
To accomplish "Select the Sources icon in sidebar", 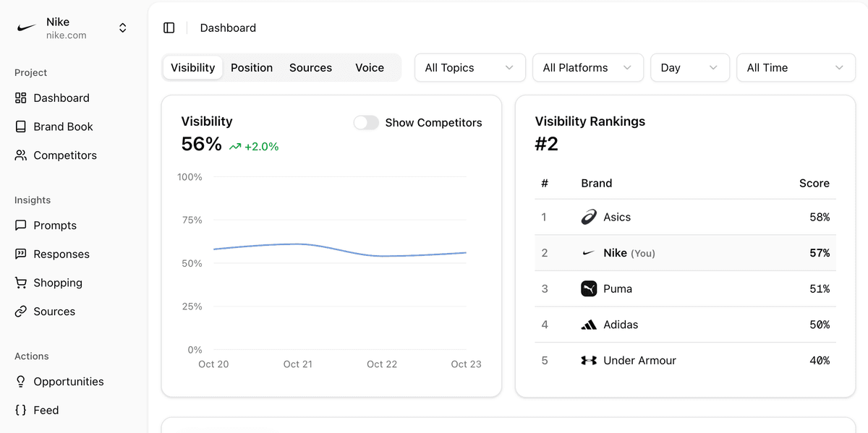I will pyautogui.click(x=20, y=312).
